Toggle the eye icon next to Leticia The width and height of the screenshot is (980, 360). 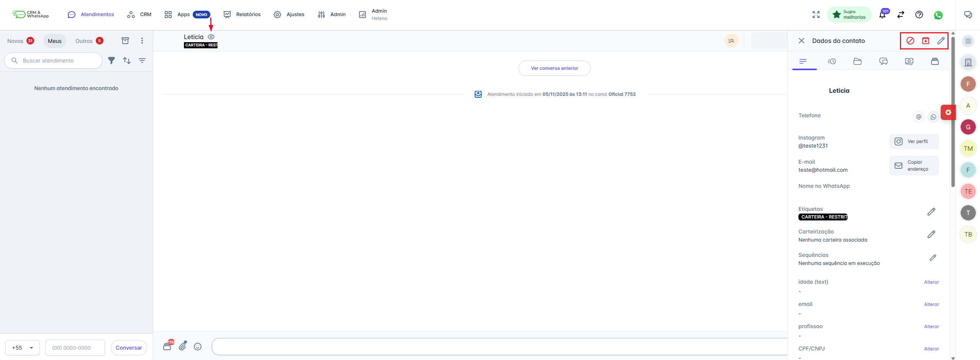[211, 37]
